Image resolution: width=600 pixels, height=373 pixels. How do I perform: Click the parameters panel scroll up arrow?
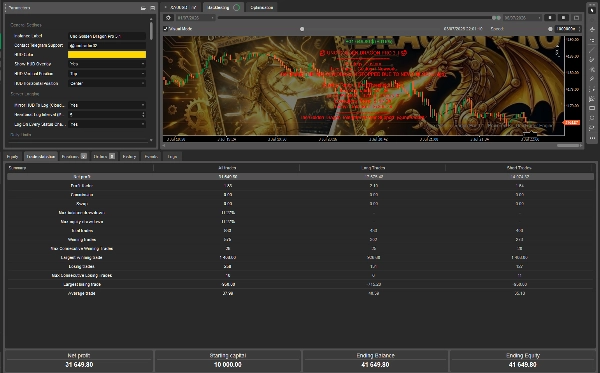[151, 19]
